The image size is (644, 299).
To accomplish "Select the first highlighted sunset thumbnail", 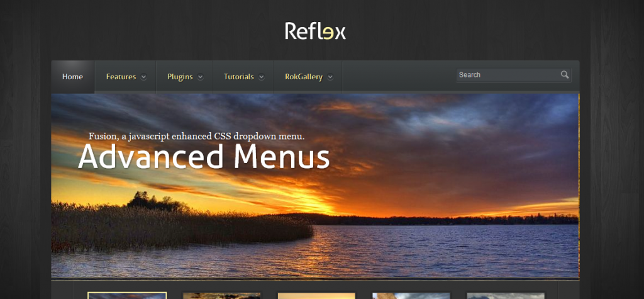I will 127,295.
